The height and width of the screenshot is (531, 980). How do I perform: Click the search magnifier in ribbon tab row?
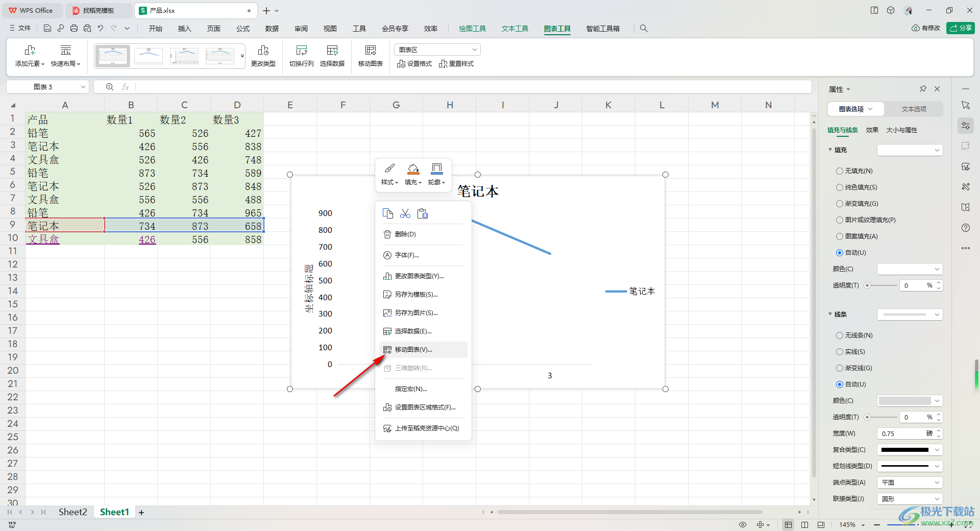click(x=644, y=29)
